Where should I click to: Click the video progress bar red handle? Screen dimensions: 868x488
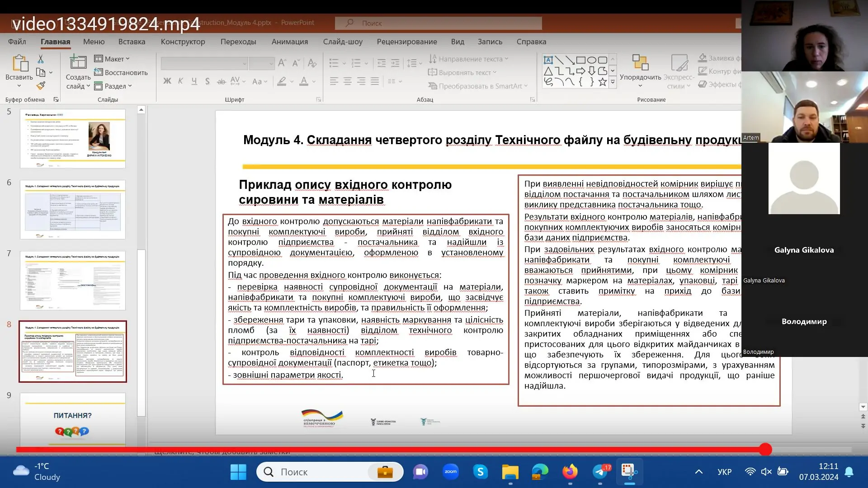[x=765, y=449]
